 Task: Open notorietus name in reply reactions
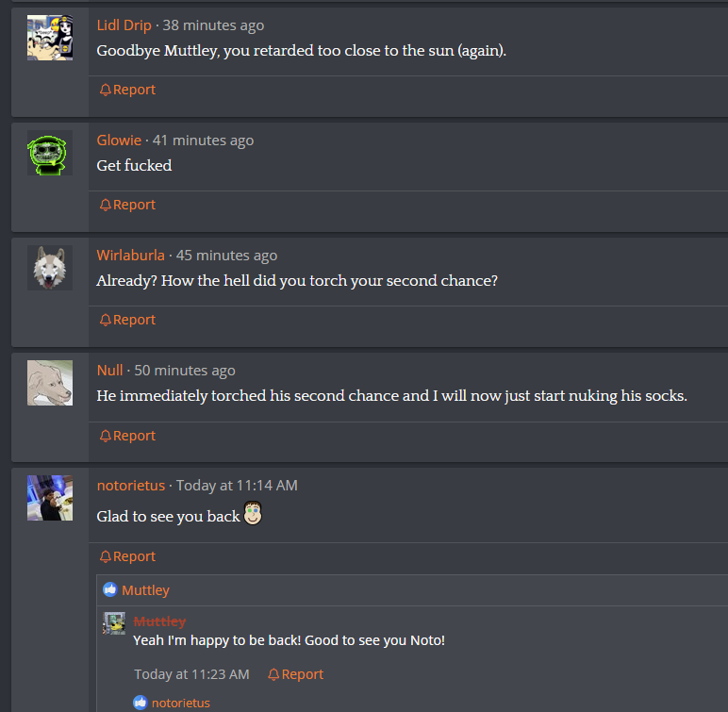181,704
